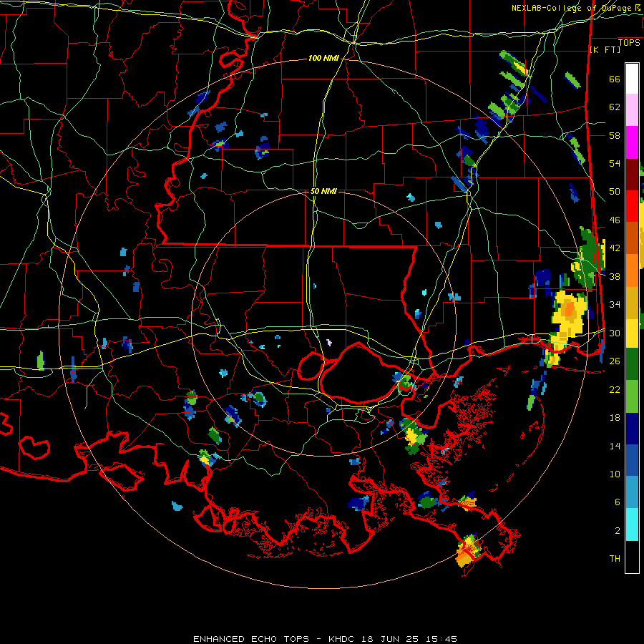Pick the bright yellow legend swatch near 30
This screenshot has width=644, height=644.
click(x=632, y=333)
